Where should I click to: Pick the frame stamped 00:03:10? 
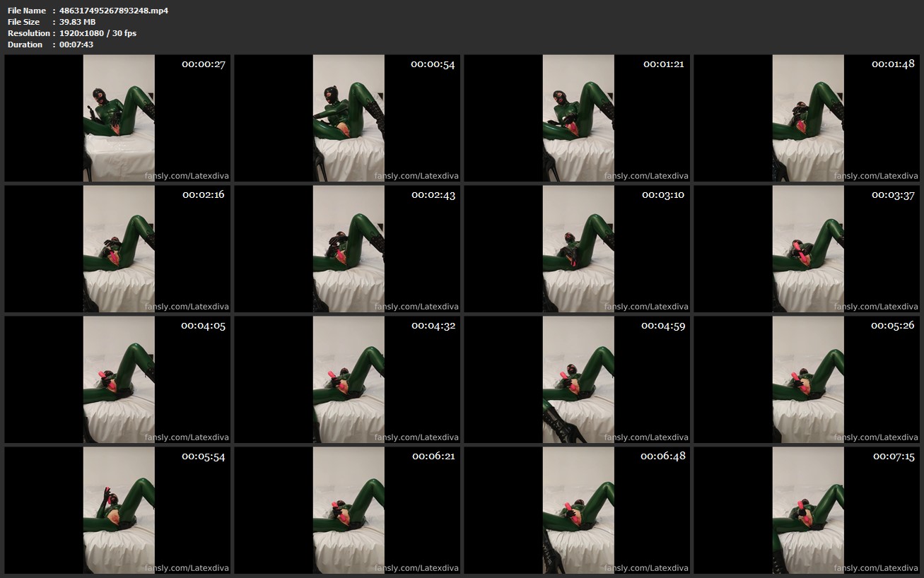[577, 249]
